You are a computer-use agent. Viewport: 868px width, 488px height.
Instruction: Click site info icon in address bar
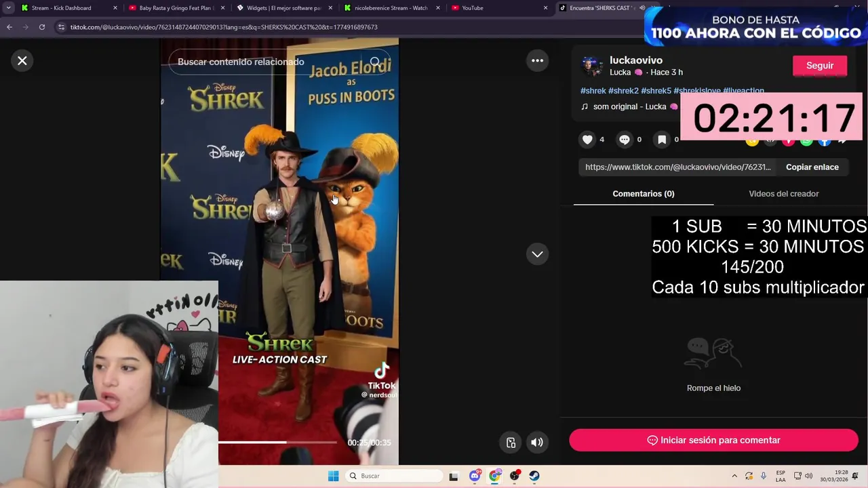pos(62,27)
